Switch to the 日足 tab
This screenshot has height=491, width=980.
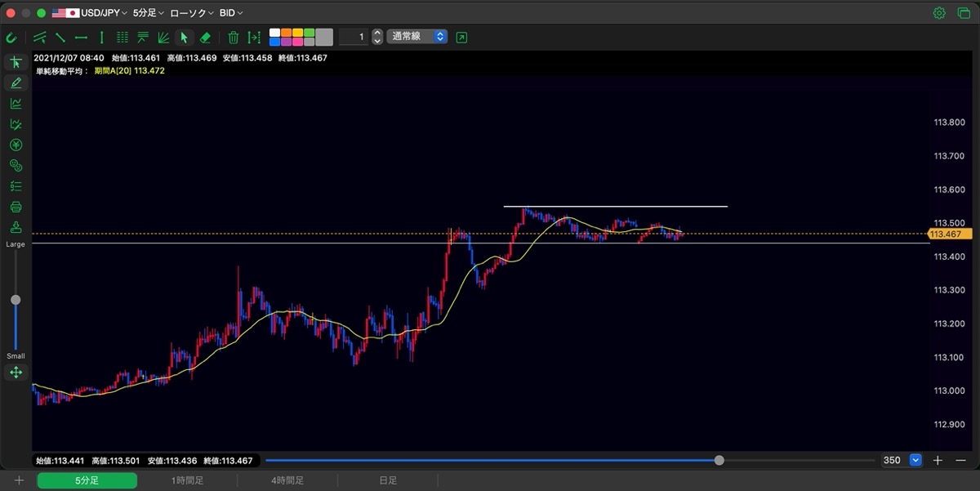point(388,480)
